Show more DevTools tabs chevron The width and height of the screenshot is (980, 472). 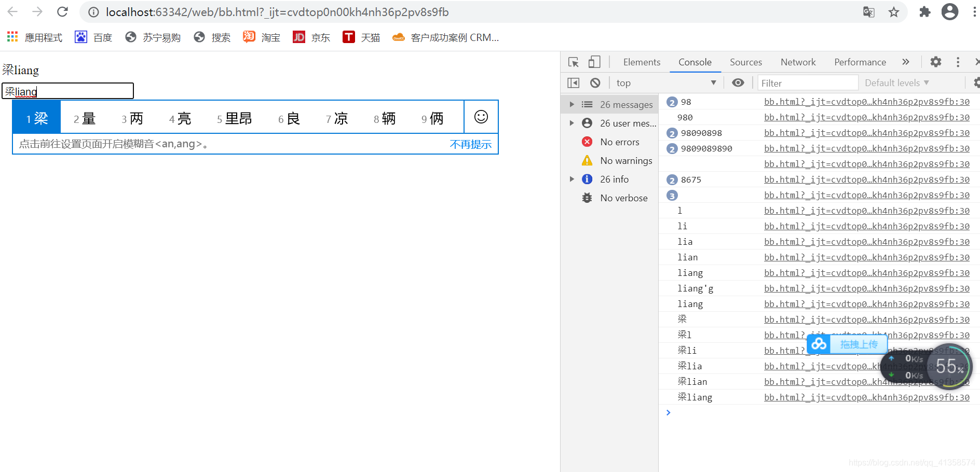[x=906, y=62]
